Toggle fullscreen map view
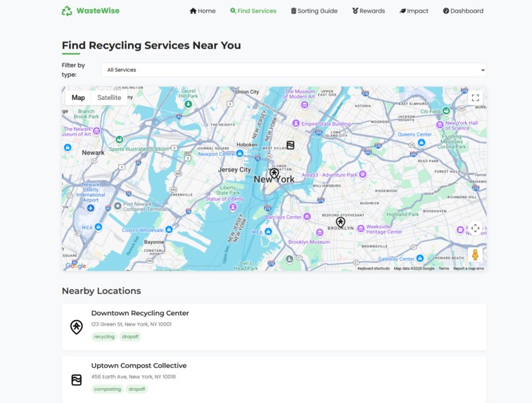 (x=475, y=98)
